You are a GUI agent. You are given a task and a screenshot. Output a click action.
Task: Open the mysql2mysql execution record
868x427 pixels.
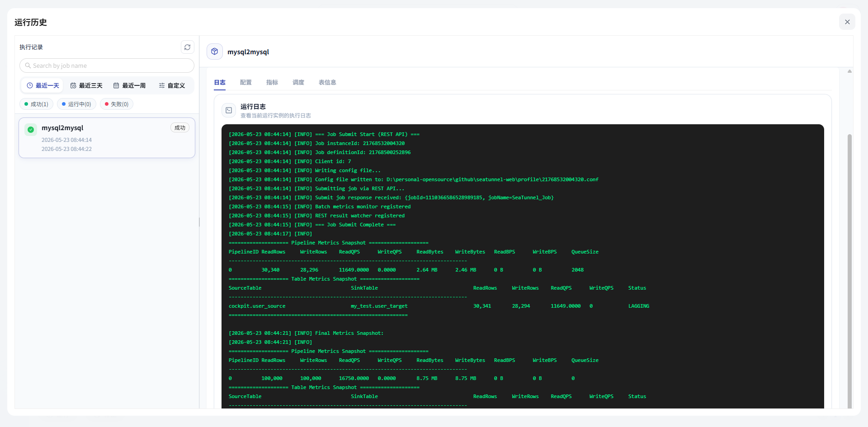[x=107, y=138]
